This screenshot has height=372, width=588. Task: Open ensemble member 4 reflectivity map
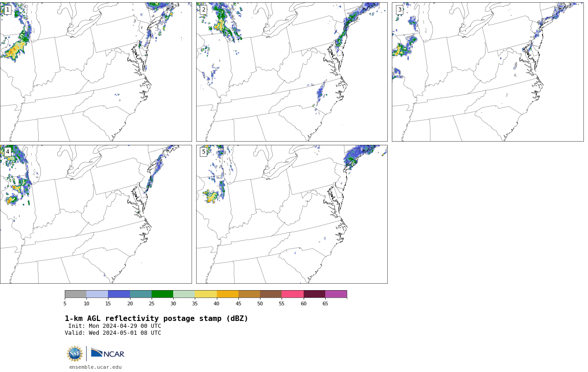[96, 214]
